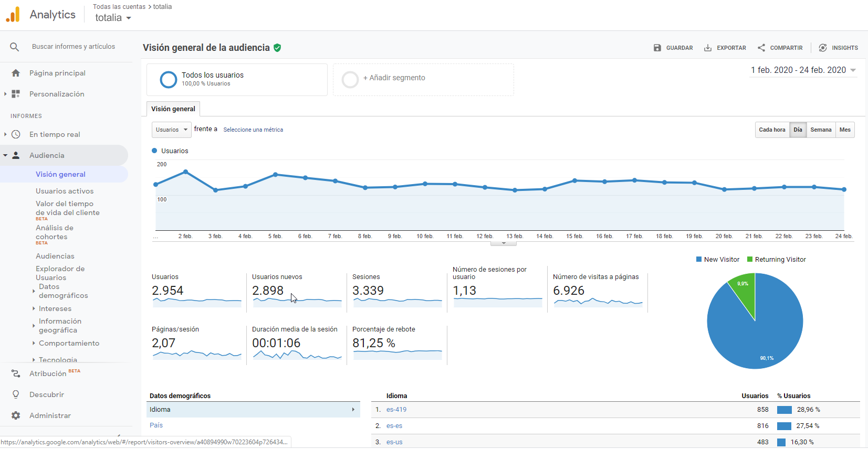
Task: Click the Administrar gear icon
Action: [x=16, y=415]
